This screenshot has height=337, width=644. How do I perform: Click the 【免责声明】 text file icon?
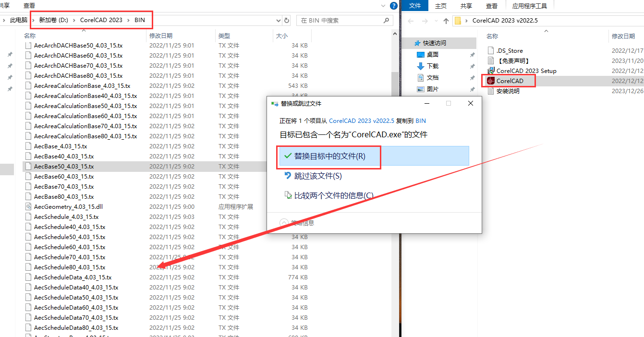point(491,60)
